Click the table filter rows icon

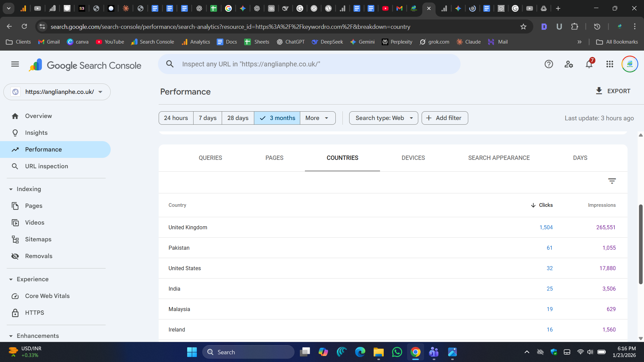point(612,181)
